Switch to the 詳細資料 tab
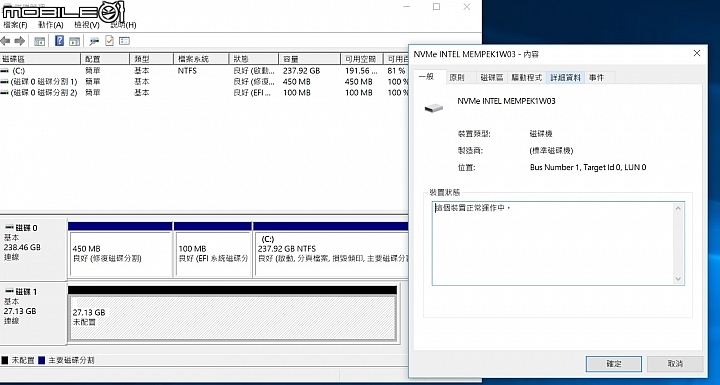This screenshot has width=720, height=385. point(566,78)
